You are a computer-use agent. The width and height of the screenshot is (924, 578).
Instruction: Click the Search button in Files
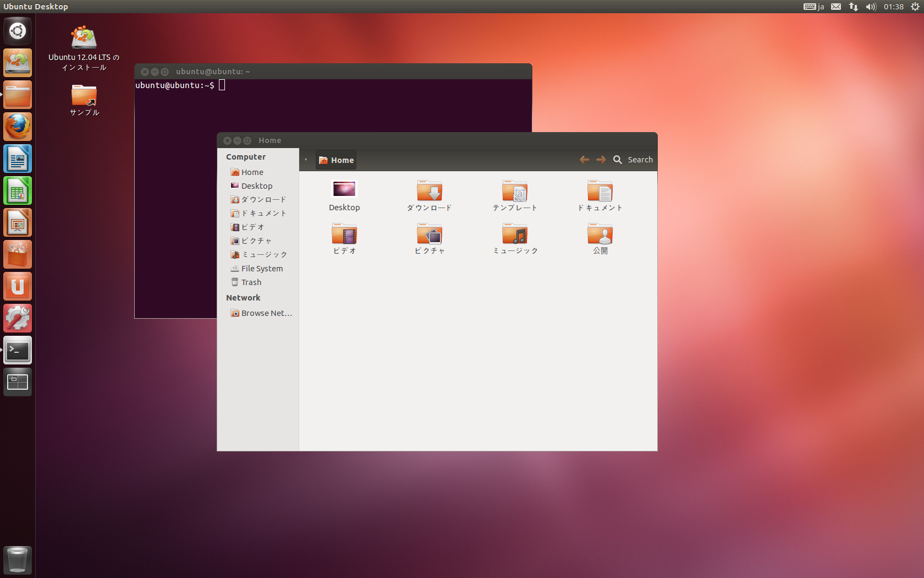[633, 160]
